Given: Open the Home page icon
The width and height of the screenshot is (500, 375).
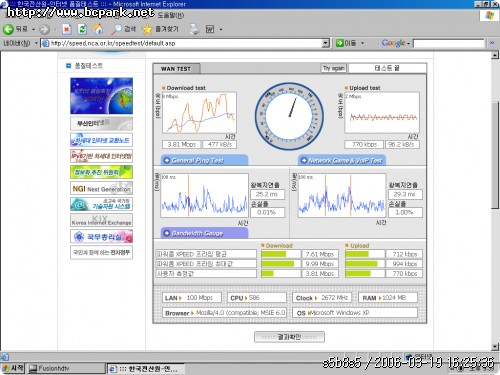Looking at the screenshot, I should 98,29.
